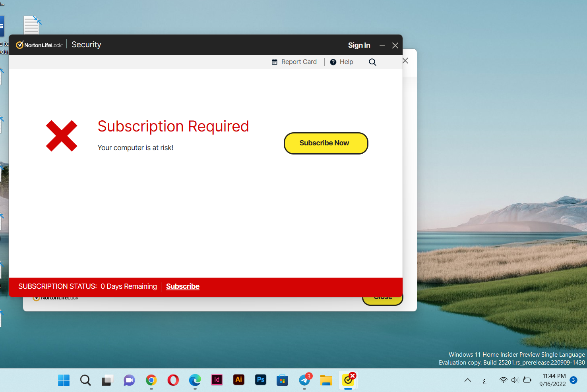Open Telegram with 3 notifications
587x392 pixels.
[305, 380]
